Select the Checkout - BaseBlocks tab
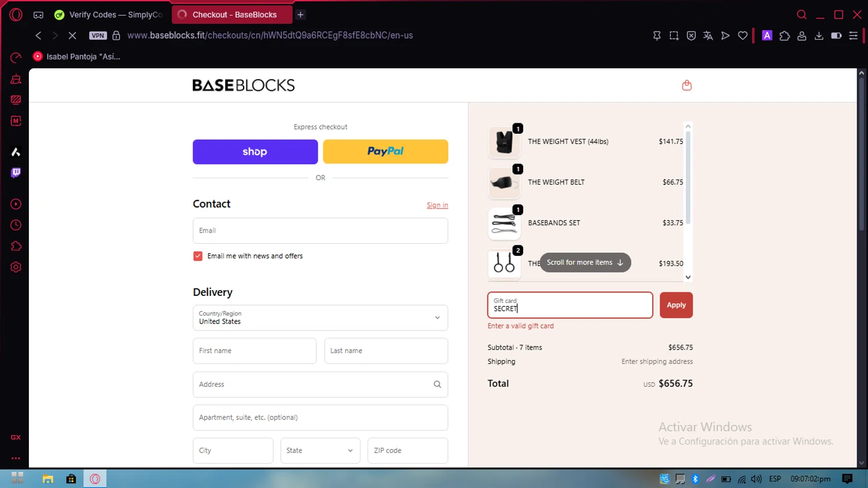868x488 pixels. click(231, 14)
